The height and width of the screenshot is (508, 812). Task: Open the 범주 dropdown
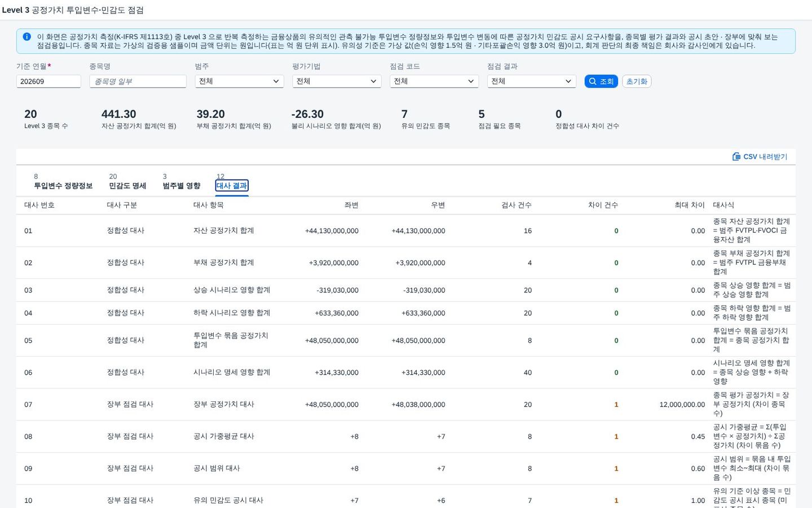pos(239,81)
